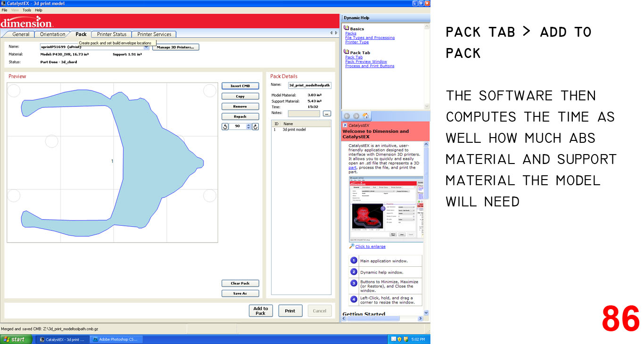Click the numbered 1 help callout icon
This screenshot has width=644, height=344.
click(354, 261)
